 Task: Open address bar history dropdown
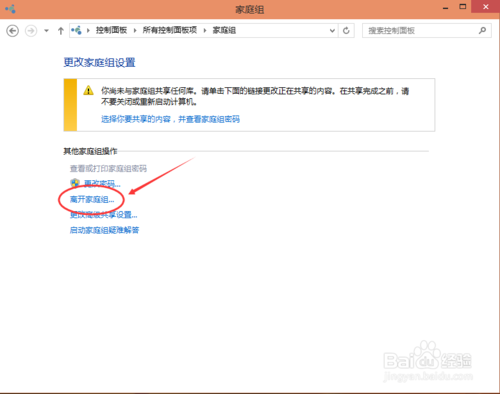point(332,31)
